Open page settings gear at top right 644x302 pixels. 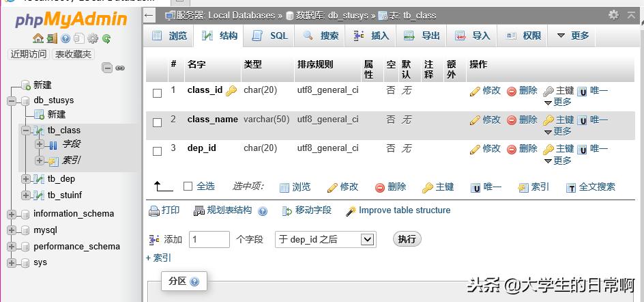point(613,15)
